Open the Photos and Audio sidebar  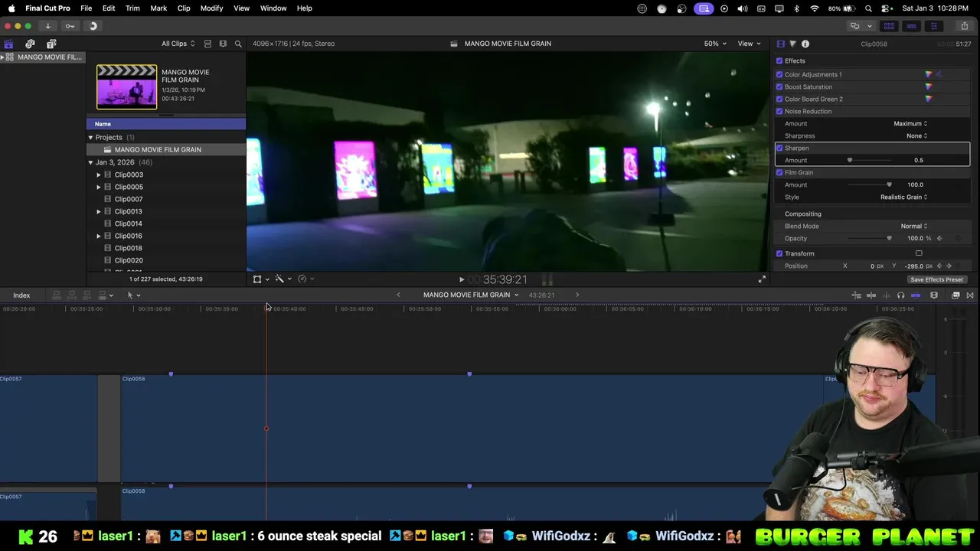(30, 44)
